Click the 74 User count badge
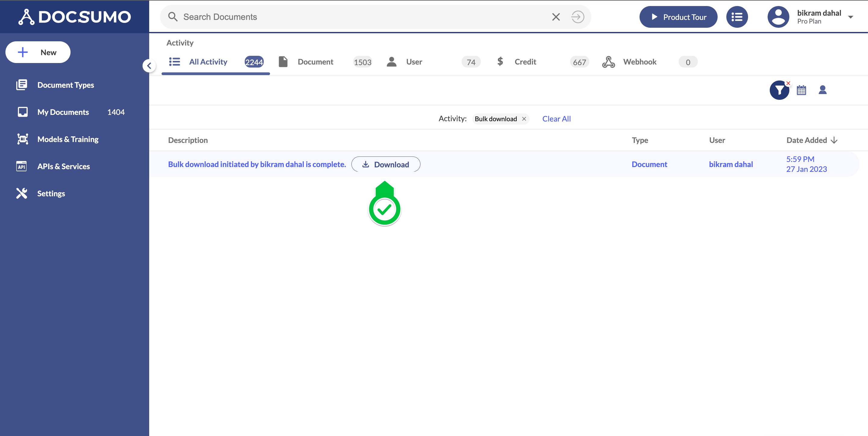The height and width of the screenshot is (436, 868). tap(471, 62)
